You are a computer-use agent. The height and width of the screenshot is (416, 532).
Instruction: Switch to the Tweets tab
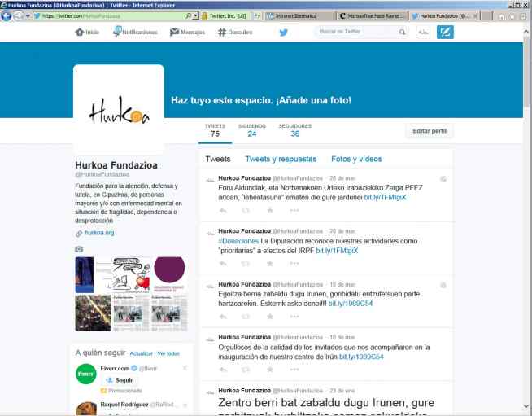point(218,159)
